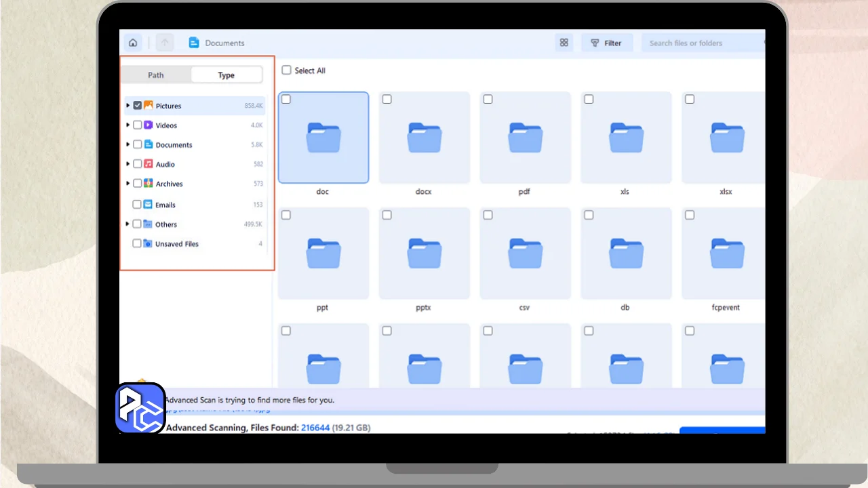Expand the Audio tree node
This screenshot has height=488, width=868.
click(x=127, y=164)
